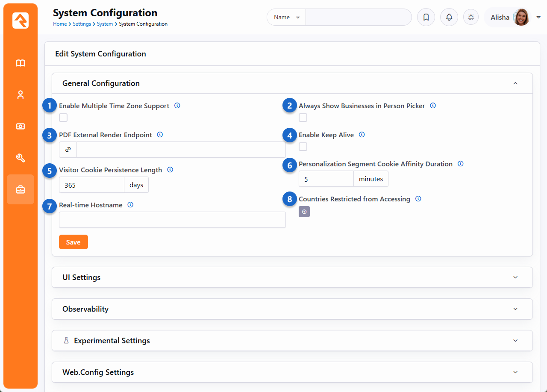Open the person icon in the sidebar
Screen dimensions: 547x392
(x=21, y=95)
